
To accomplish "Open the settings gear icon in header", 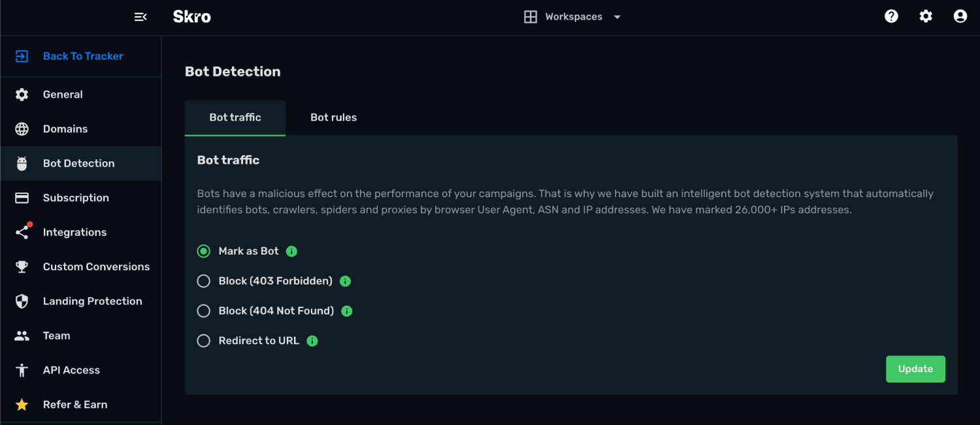I will click(926, 16).
